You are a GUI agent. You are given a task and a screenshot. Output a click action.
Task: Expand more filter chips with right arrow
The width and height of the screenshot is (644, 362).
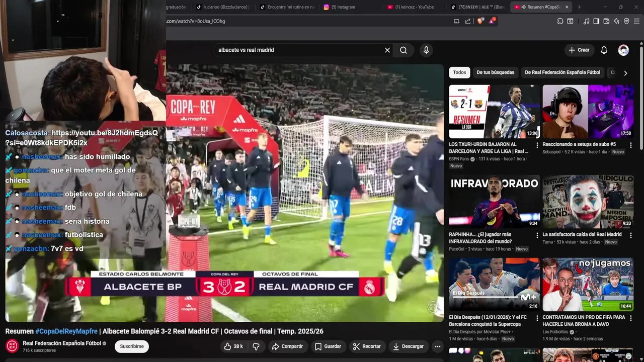(625, 73)
